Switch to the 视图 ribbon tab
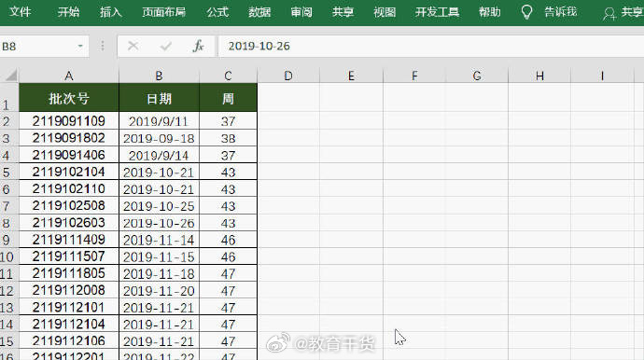 [385, 12]
